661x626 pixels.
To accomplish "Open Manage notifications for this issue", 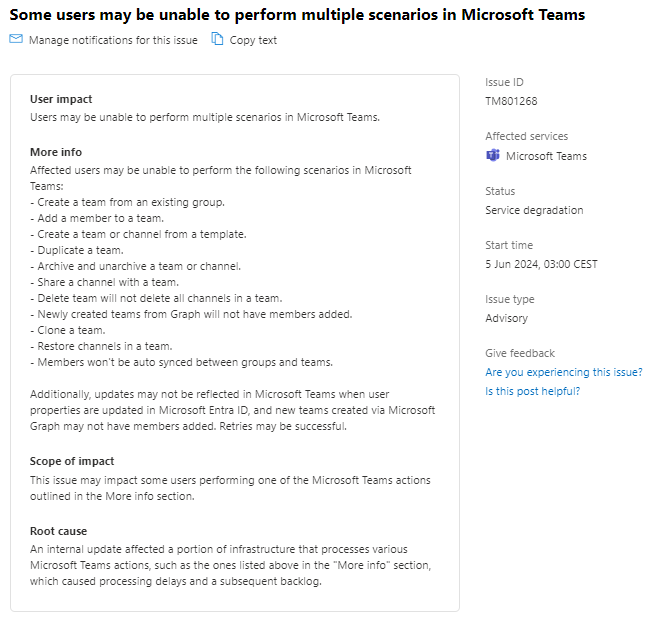I will coord(113,40).
